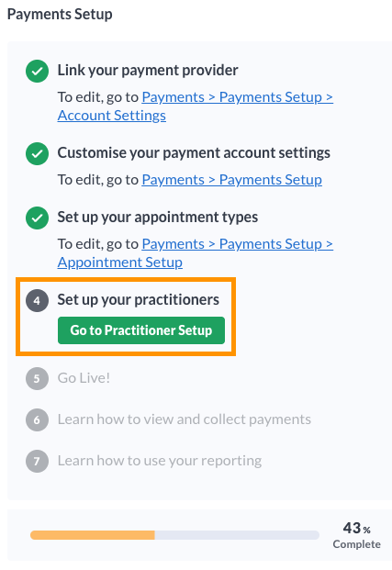Click the step 7 number circle

[x=37, y=461]
